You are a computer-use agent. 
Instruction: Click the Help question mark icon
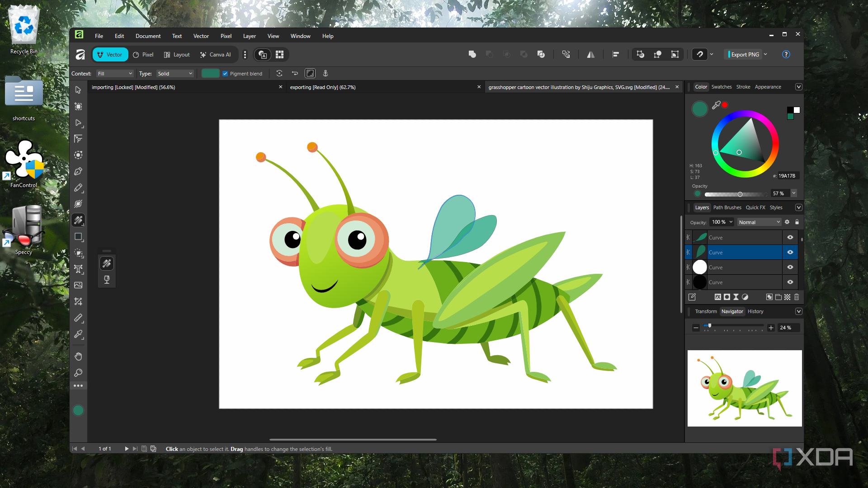(786, 54)
